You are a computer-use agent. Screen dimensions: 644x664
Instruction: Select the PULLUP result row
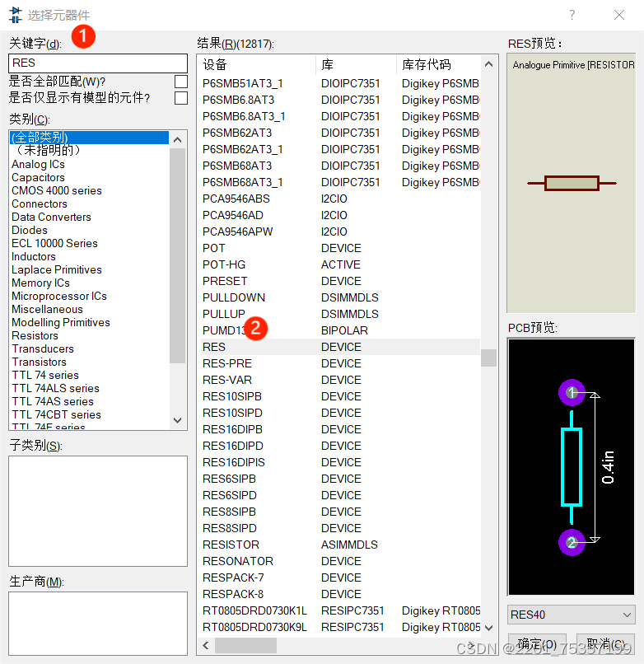click(x=340, y=314)
